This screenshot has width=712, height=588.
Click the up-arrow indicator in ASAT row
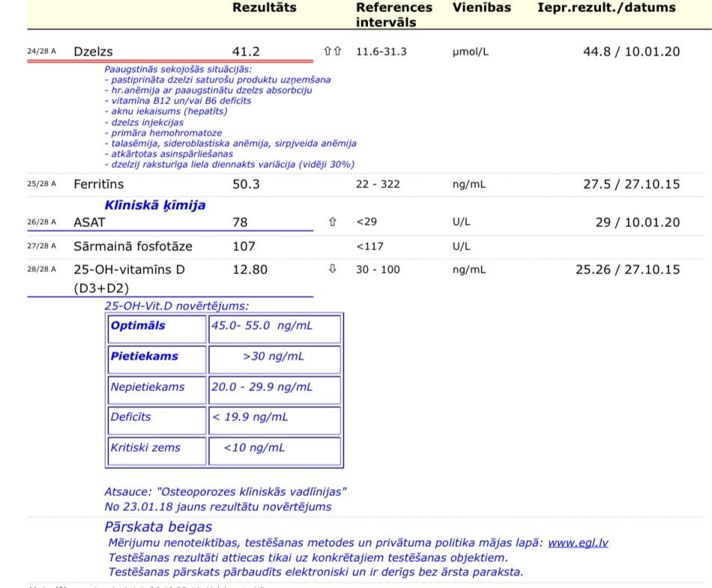332,222
